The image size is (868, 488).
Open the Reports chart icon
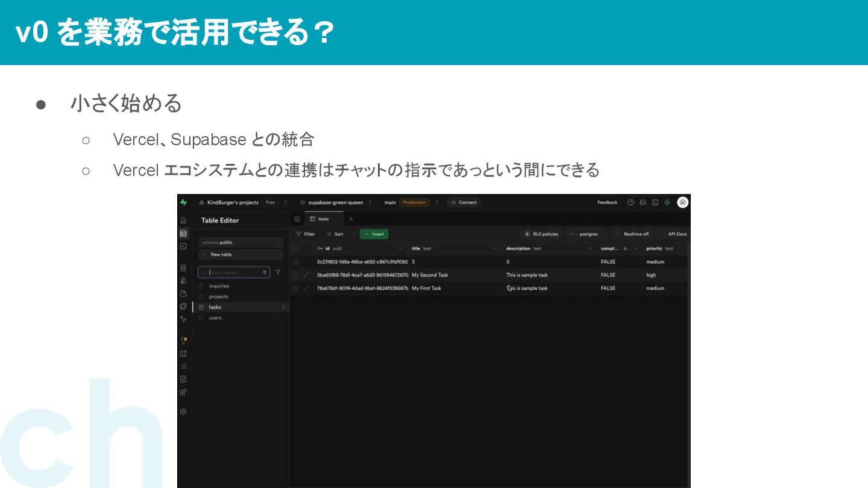(x=183, y=353)
